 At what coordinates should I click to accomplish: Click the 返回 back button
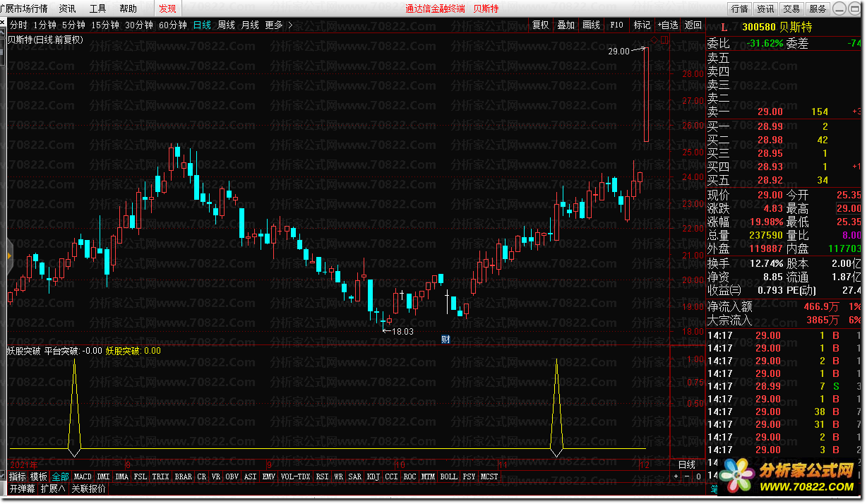(x=693, y=25)
